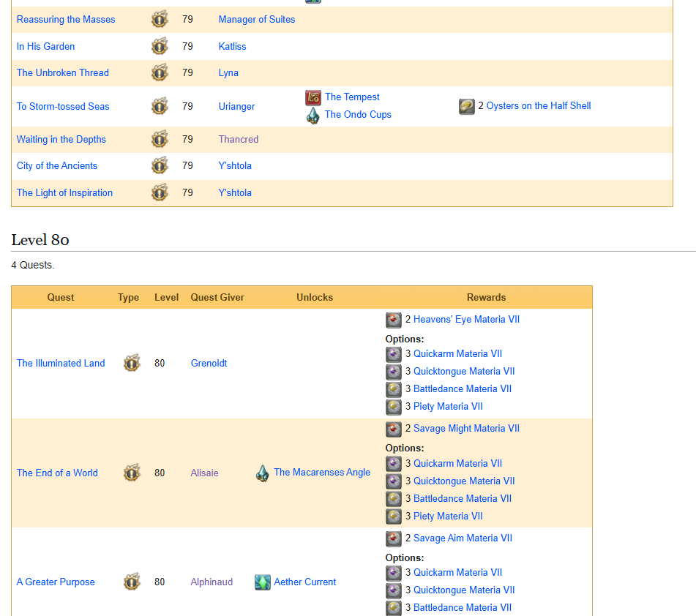Click main quest icon in The Unbroken Thread row
The width and height of the screenshot is (696, 616).
[160, 72]
